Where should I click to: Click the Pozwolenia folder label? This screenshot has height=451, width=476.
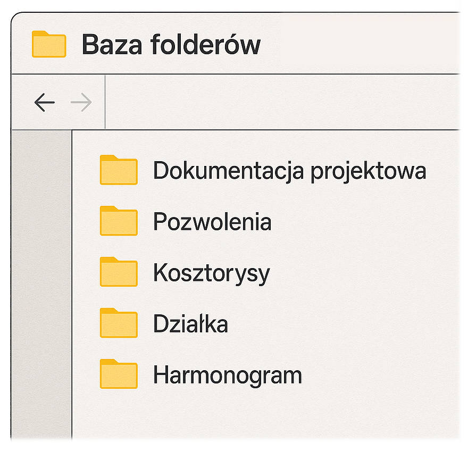212,221
